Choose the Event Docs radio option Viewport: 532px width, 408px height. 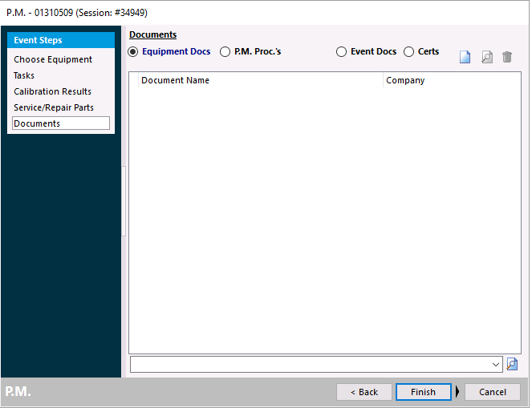[342, 52]
